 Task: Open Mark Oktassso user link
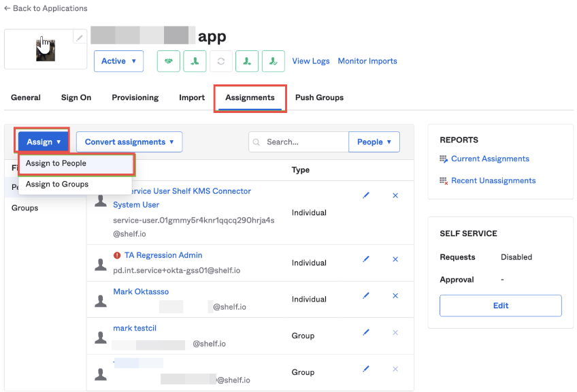141,291
